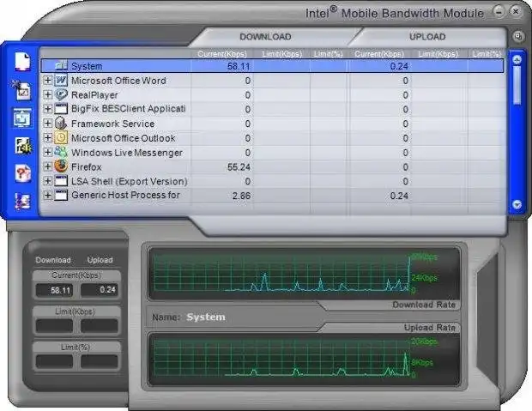Screen dimensions: 532x411
Task: Click the Windows Live Messenger icon
Action: (x=61, y=152)
